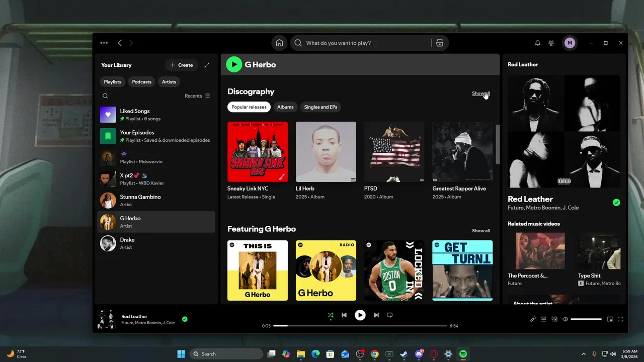This screenshot has height=362, width=644.
Task: Go to Spotify Home
Action: tap(279, 43)
